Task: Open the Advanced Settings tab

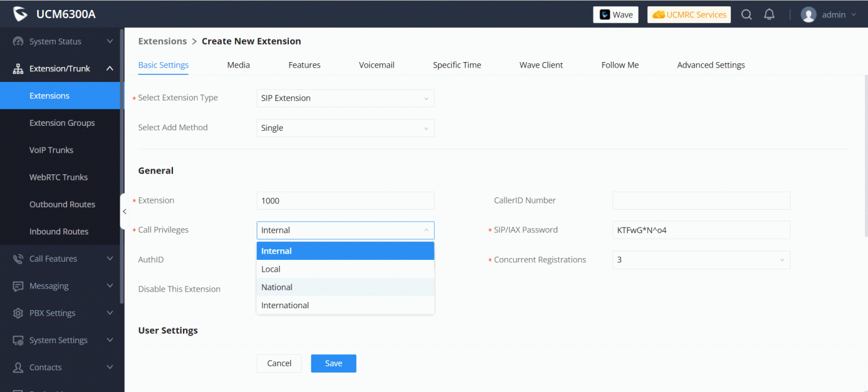Action: point(711,65)
